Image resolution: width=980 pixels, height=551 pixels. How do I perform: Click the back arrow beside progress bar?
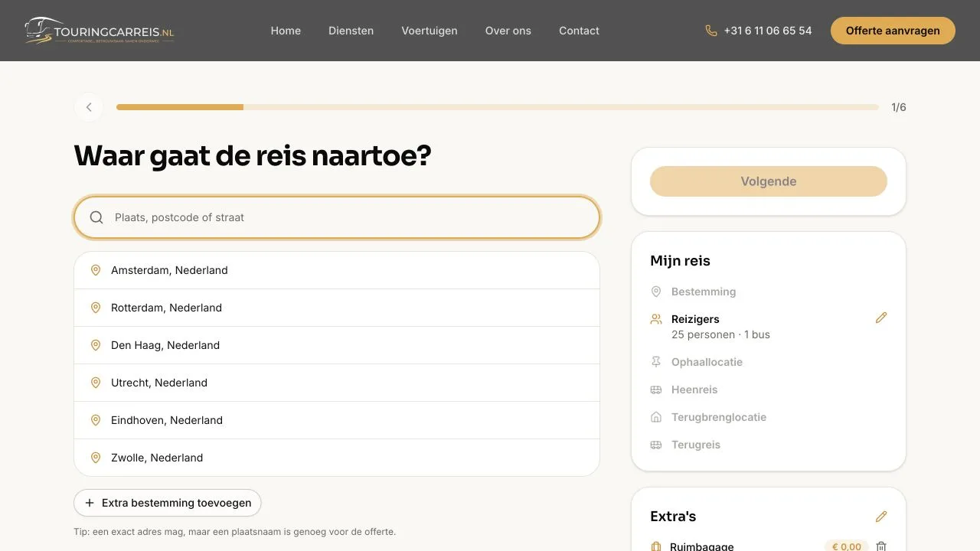(89, 107)
